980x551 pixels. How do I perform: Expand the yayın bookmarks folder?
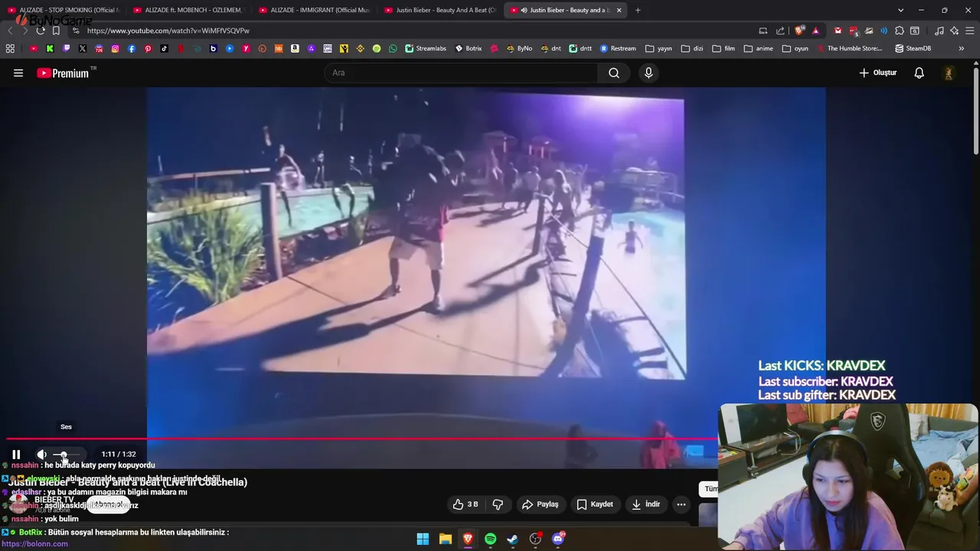(658, 48)
